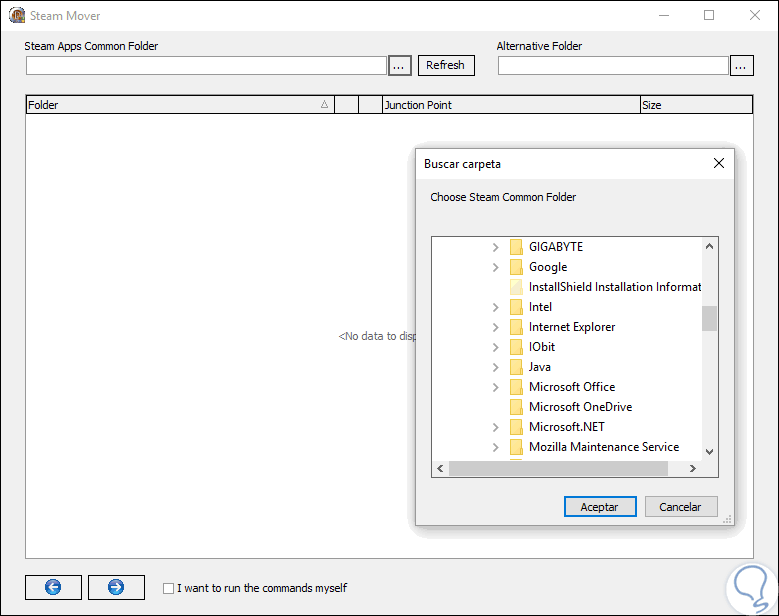Close the Buscar carpeta dialog
This screenshot has width=779, height=616.
718,163
